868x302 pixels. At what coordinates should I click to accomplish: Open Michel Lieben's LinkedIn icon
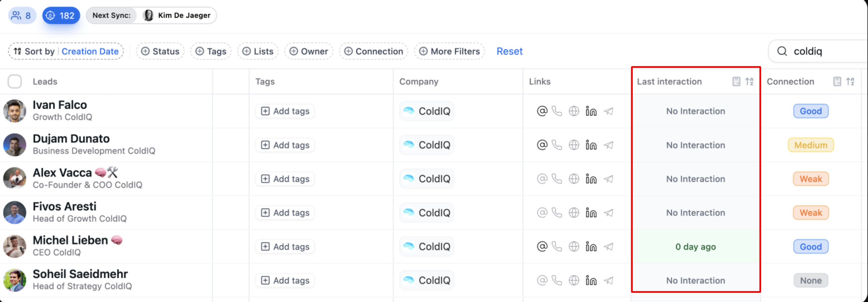591,246
